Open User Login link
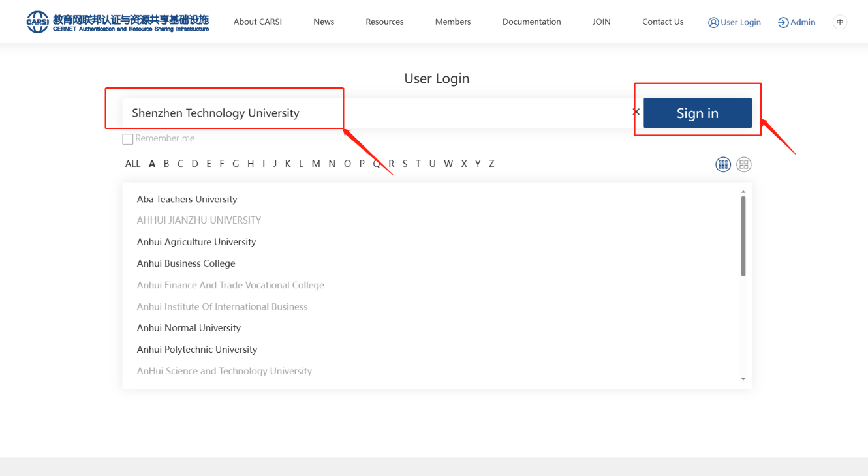The image size is (868, 476). [x=734, y=22]
